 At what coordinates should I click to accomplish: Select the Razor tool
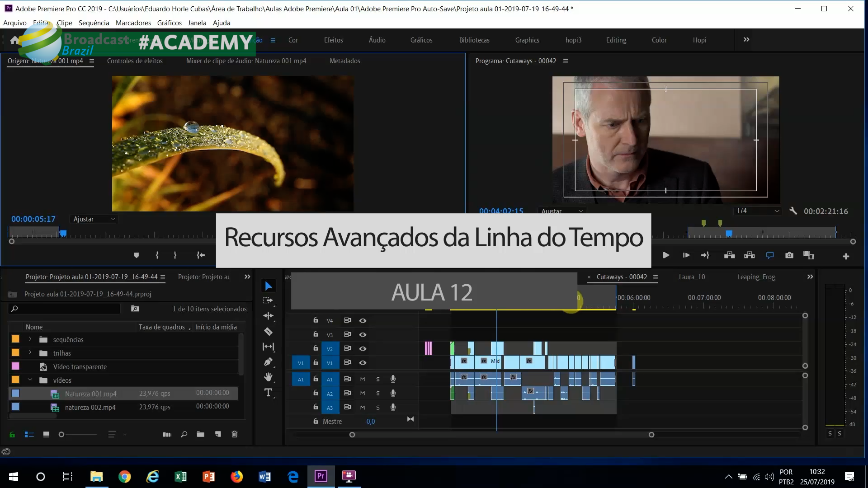[268, 332]
